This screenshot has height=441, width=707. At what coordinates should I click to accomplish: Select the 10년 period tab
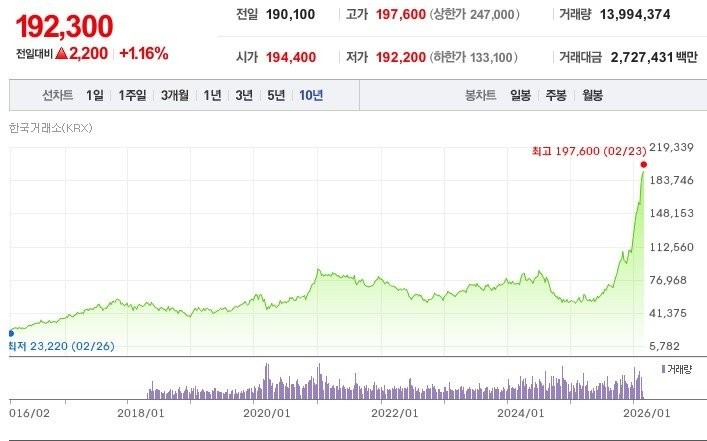(x=311, y=96)
